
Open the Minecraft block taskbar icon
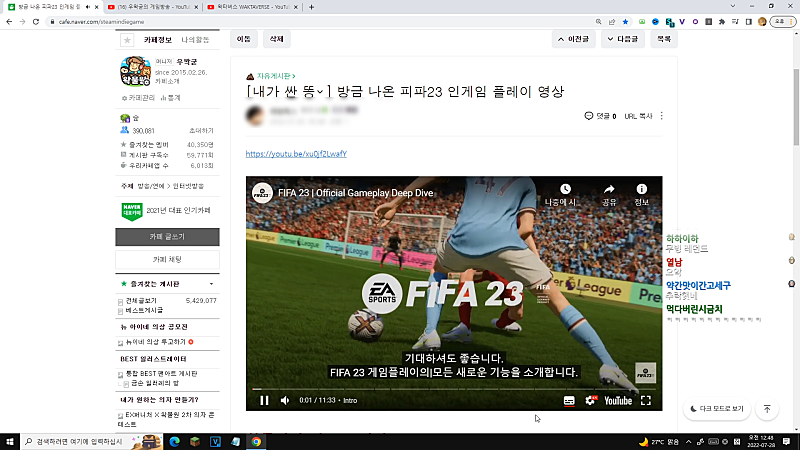click(x=195, y=441)
